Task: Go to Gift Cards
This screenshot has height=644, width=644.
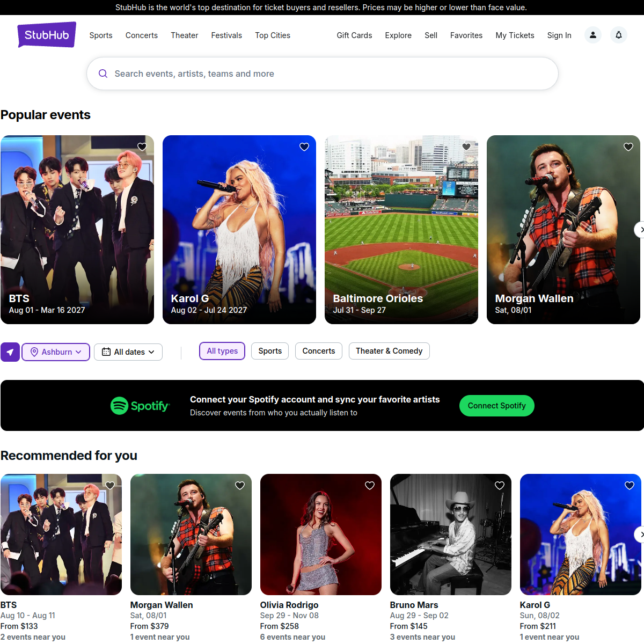Action: [x=354, y=35]
